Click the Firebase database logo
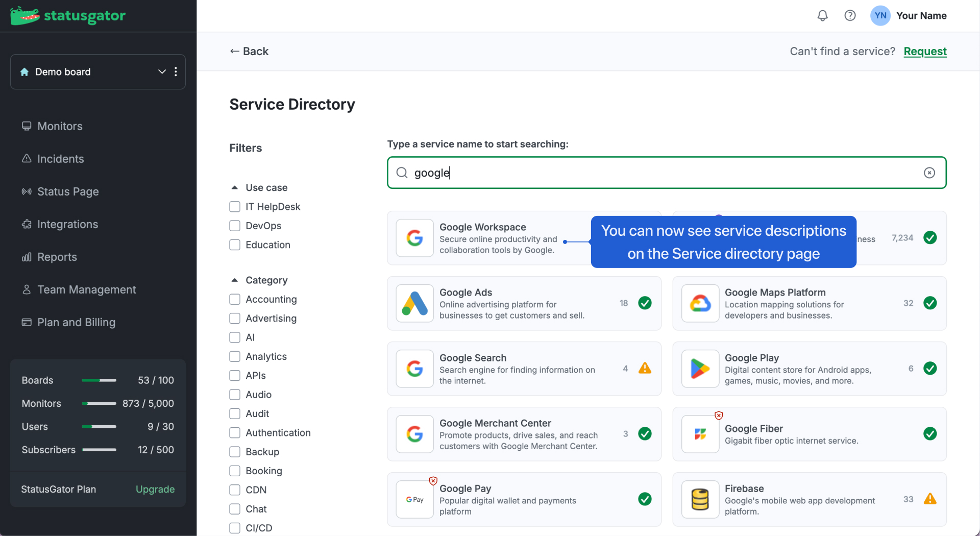The height and width of the screenshot is (536, 980). coord(700,499)
